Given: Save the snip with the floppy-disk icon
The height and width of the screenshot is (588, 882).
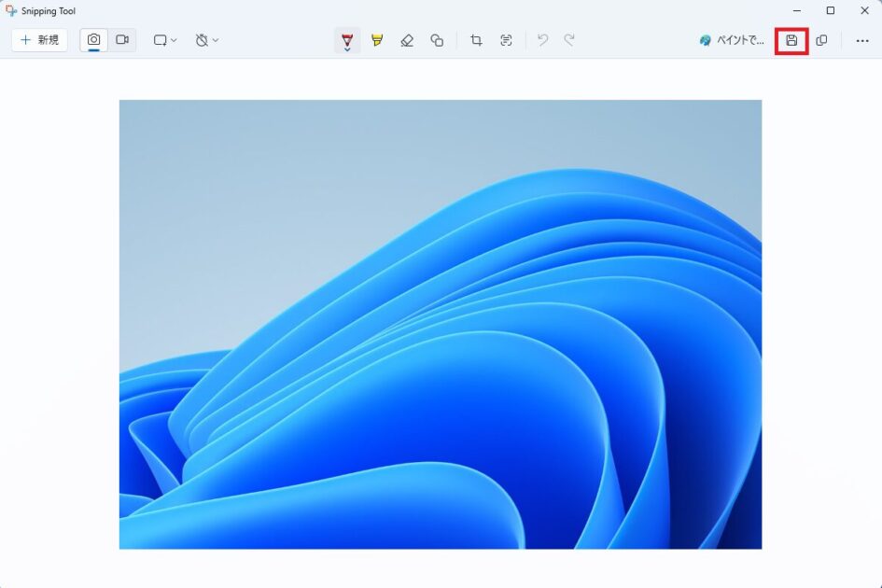Looking at the screenshot, I should [x=791, y=40].
